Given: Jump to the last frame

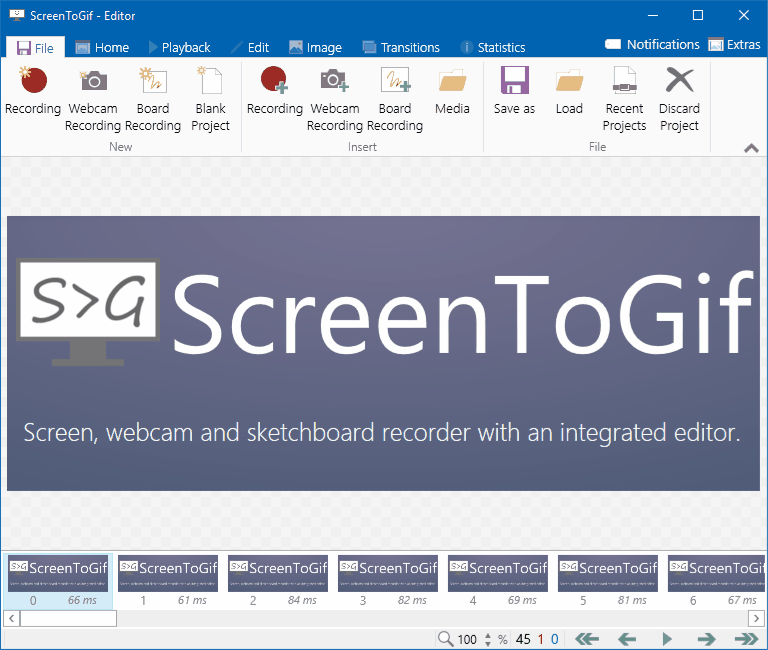Looking at the screenshot, I should tap(746, 639).
